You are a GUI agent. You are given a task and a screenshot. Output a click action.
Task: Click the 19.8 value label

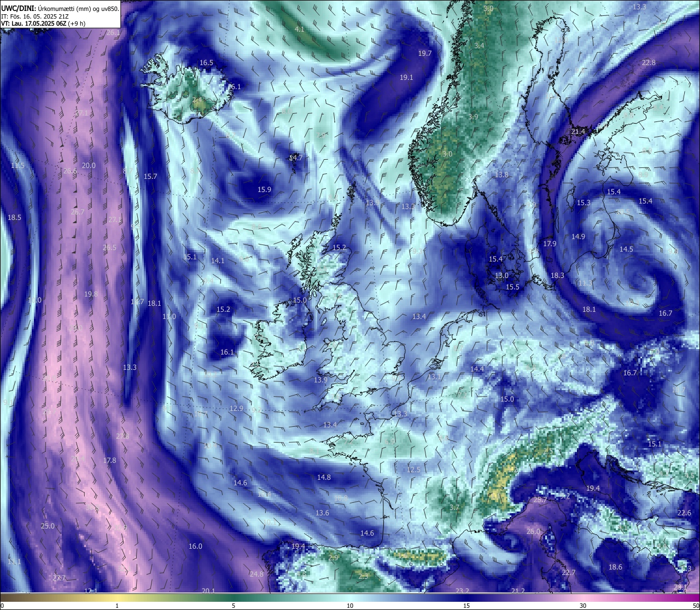click(91, 294)
